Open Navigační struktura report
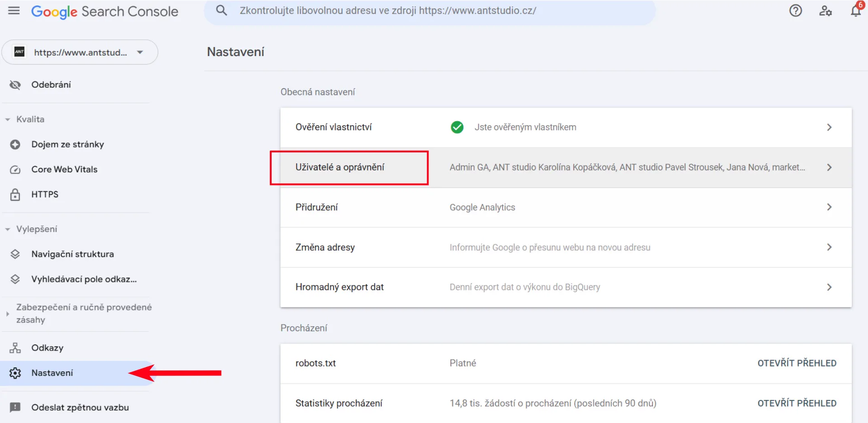868x423 pixels. (x=72, y=254)
